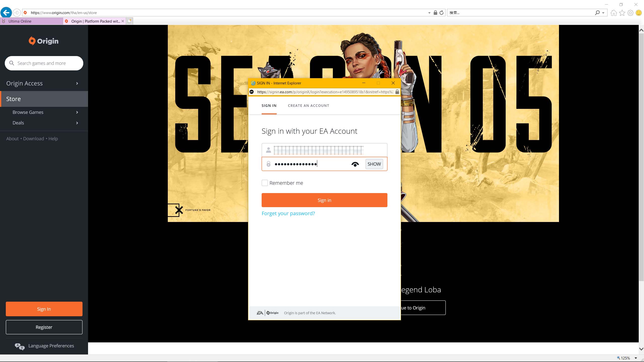Switch to CREATE AN ACCOUNT tab
Screen dimensions: 644x362
[308, 106]
